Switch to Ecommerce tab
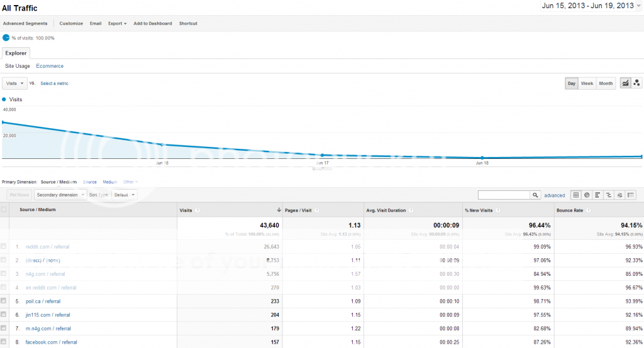 pos(50,66)
